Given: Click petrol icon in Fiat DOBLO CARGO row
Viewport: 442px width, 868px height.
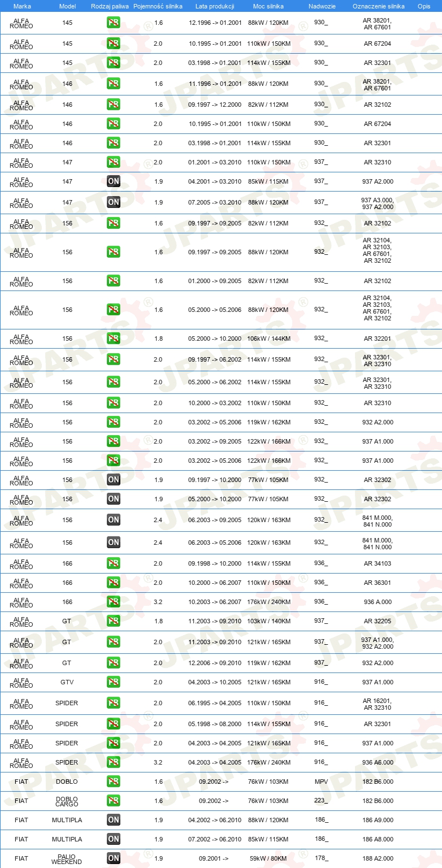Looking at the screenshot, I should pyautogui.click(x=113, y=801).
